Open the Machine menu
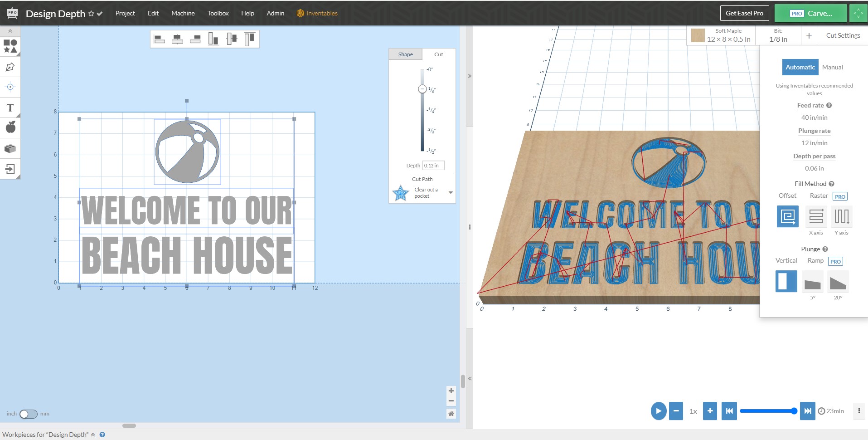Viewport: 868px width, 440px height. tap(183, 13)
